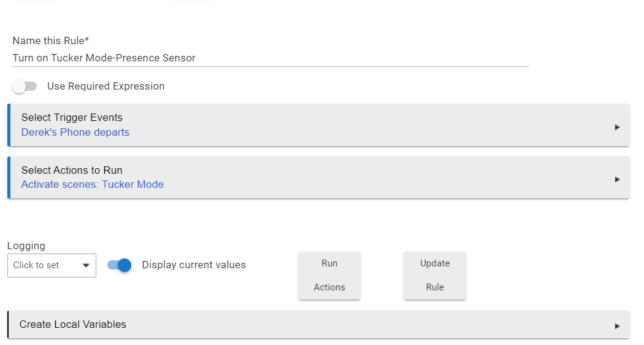Click into the rule name text field
This screenshot has width=644, height=345.
point(270,58)
